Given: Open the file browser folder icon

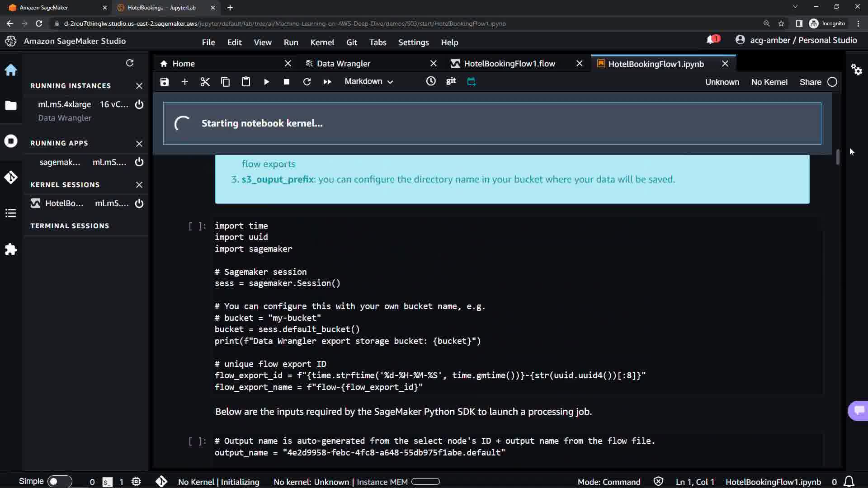Looking at the screenshot, I should (11, 105).
